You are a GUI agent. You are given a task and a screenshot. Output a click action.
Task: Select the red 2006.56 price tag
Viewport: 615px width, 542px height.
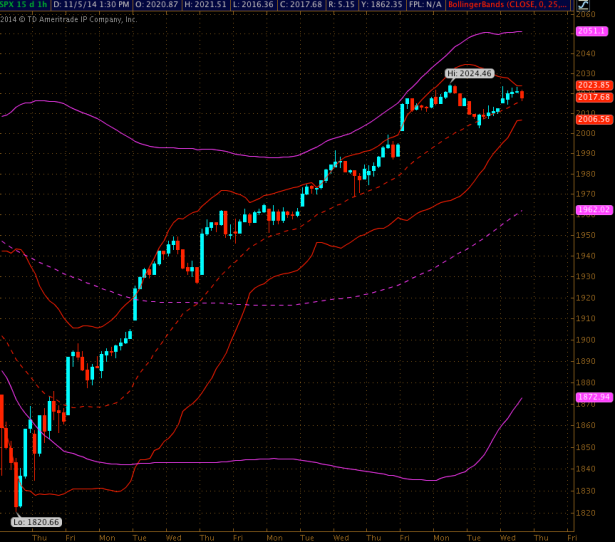coord(593,119)
